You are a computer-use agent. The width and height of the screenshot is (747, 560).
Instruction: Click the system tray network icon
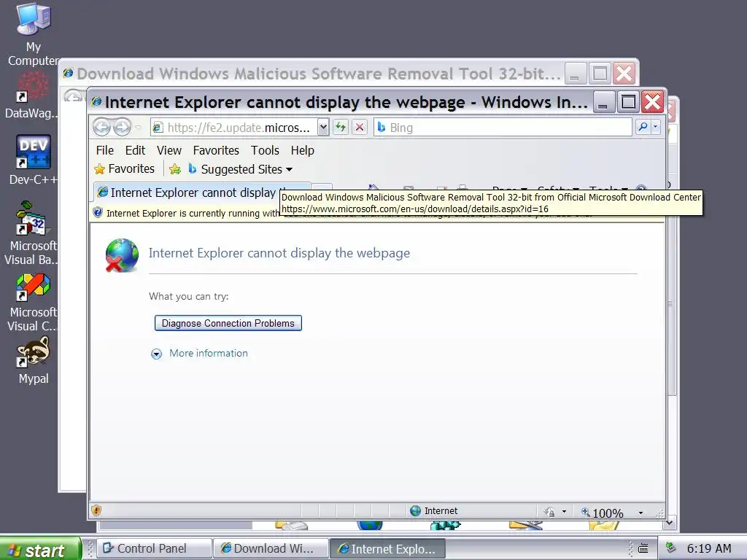point(671,548)
